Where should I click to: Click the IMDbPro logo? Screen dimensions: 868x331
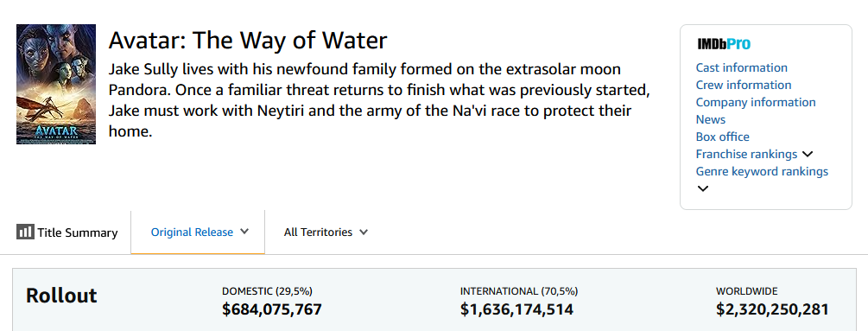724,44
